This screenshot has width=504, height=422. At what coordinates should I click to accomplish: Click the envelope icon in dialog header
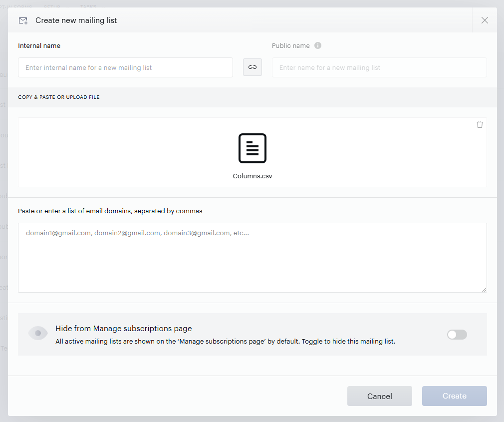pos(23,21)
